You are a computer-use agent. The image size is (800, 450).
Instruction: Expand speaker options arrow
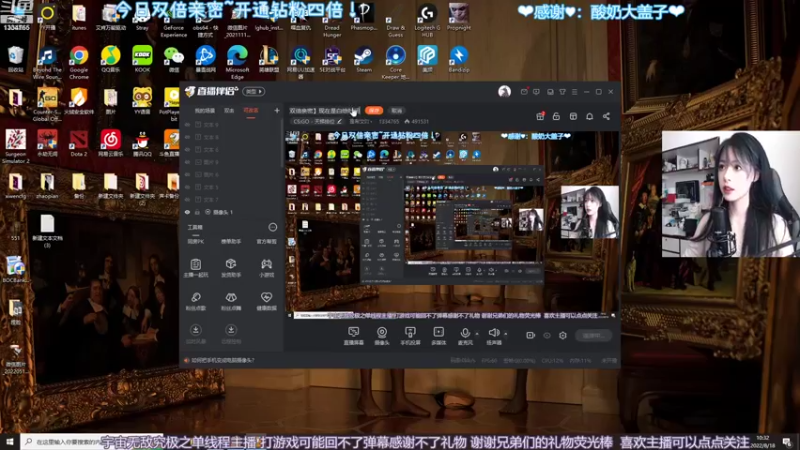(506, 334)
